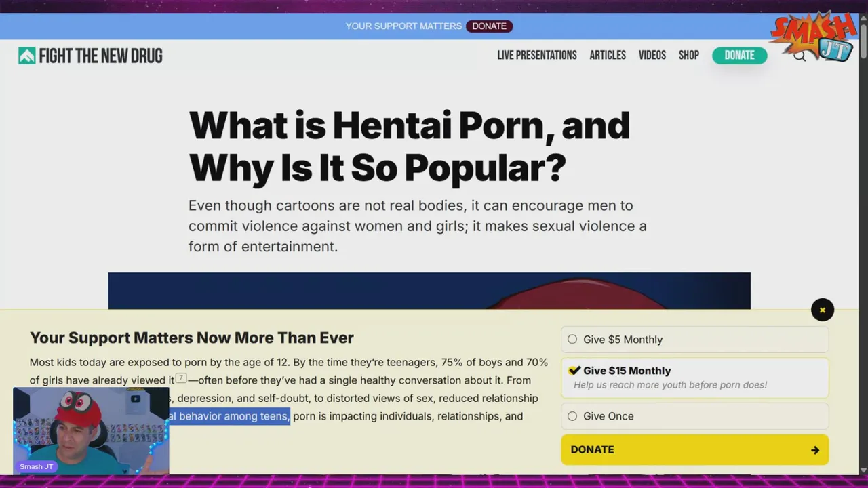Click Fight The New Drug site name

pyautogui.click(x=101, y=56)
